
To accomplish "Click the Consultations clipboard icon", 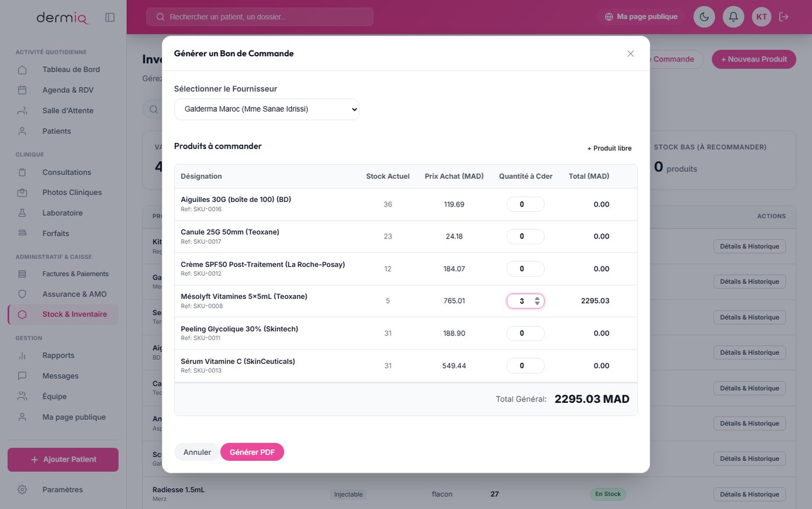I will coord(22,172).
